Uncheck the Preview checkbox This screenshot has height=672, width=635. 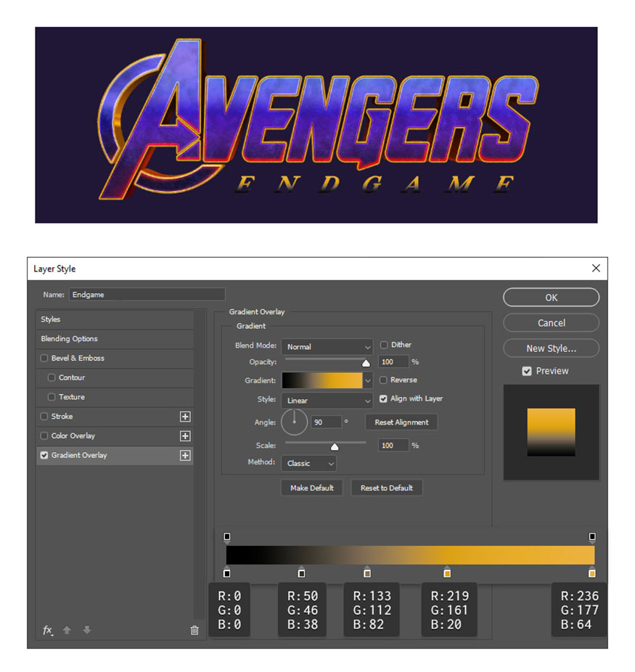(527, 371)
